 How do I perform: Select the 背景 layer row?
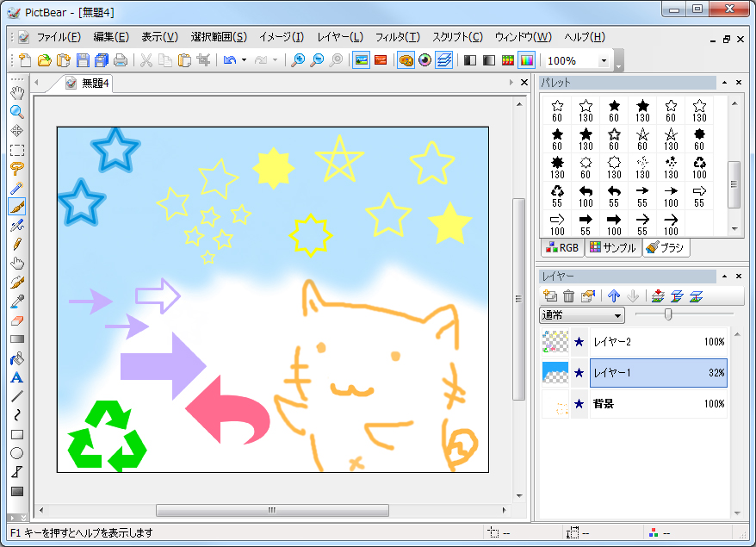(x=634, y=404)
